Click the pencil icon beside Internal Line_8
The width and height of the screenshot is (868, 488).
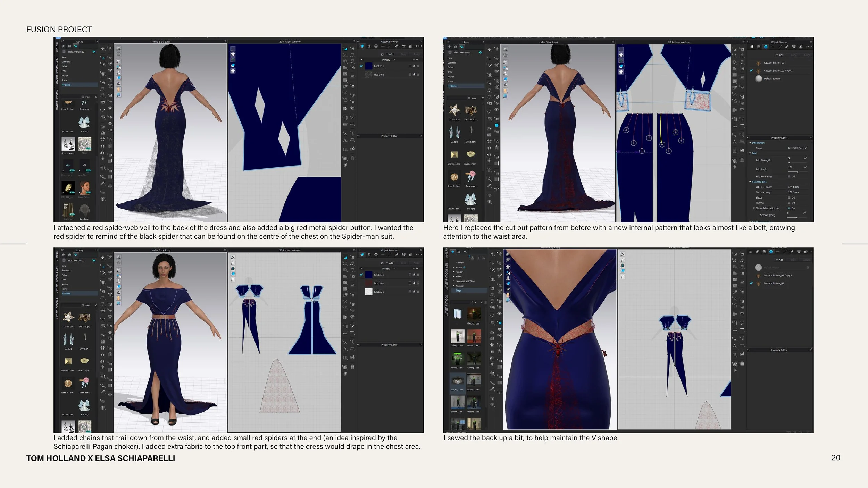pos(806,148)
